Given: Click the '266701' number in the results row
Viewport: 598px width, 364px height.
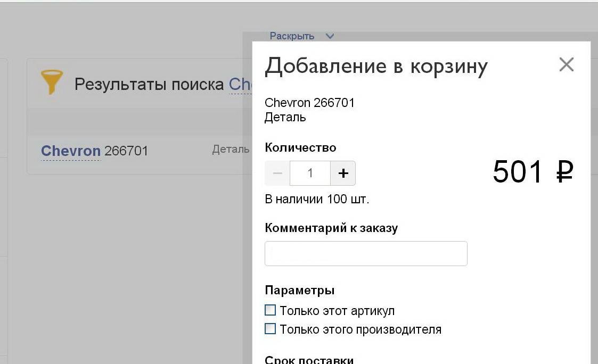Looking at the screenshot, I should click(x=126, y=151).
